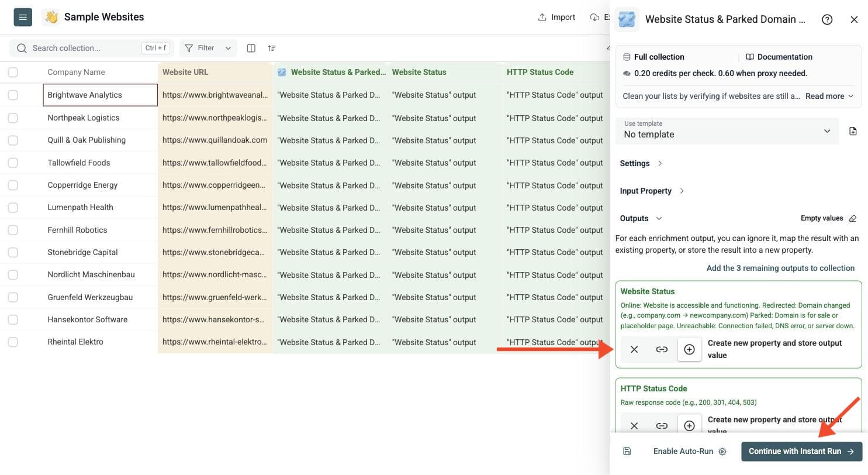The height and width of the screenshot is (475, 868).
Task: Select create new property for Website Status
Action: pyautogui.click(x=689, y=349)
